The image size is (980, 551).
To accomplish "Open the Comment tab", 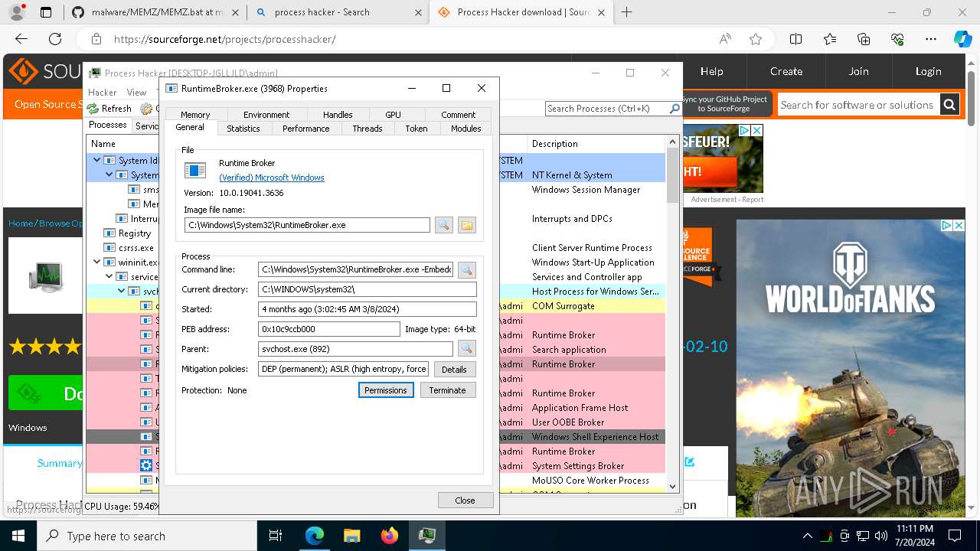I will [x=459, y=114].
